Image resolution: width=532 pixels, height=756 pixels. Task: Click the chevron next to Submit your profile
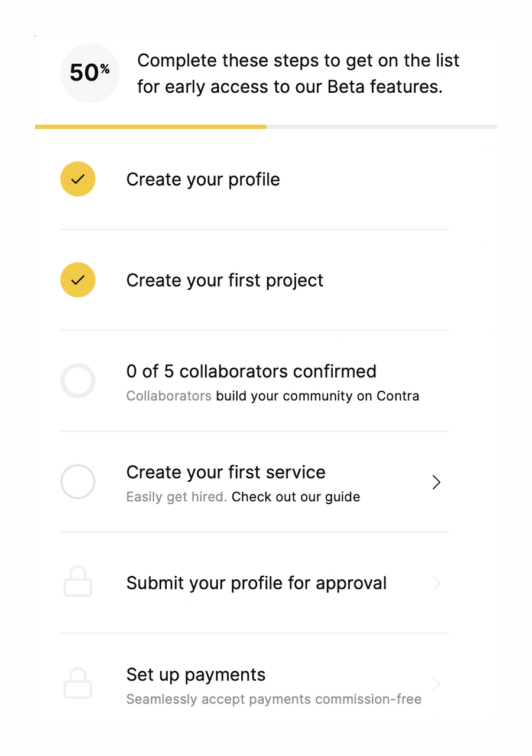click(436, 583)
